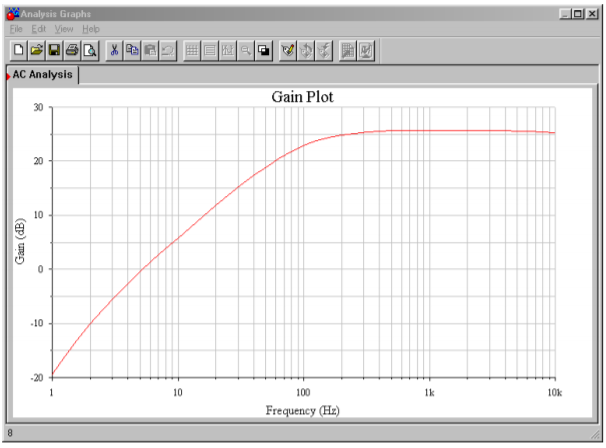Open the File menu
The width and height of the screenshot is (606, 448).
pyautogui.click(x=16, y=29)
